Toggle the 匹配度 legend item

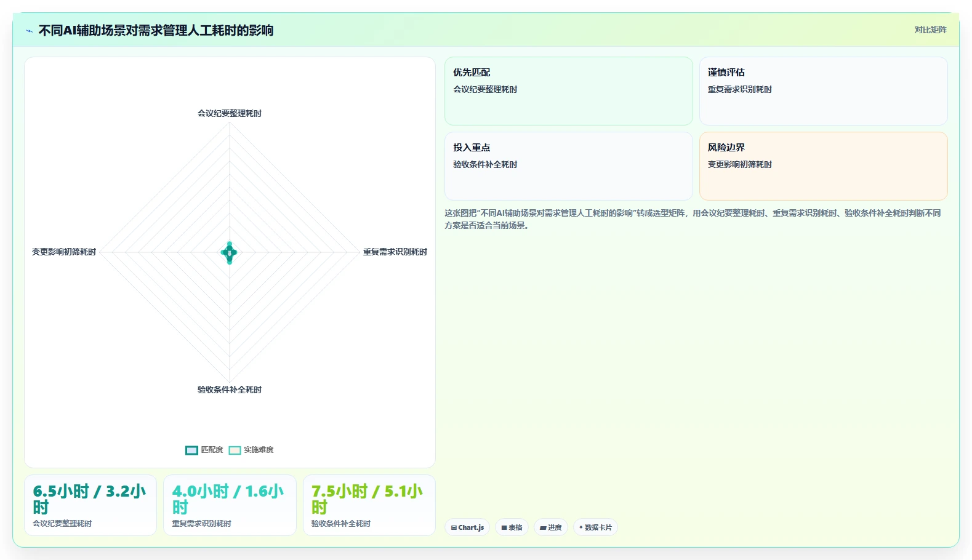point(204,450)
